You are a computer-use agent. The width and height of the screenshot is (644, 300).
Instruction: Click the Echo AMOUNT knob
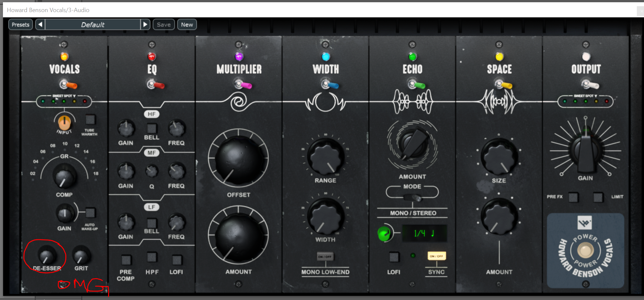(x=412, y=145)
